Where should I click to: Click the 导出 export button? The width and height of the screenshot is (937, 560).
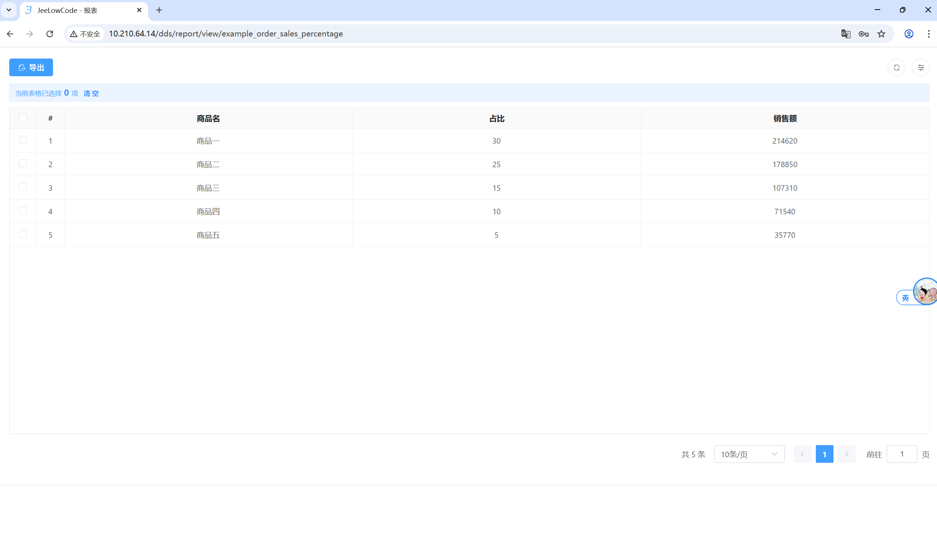[31, 67]
